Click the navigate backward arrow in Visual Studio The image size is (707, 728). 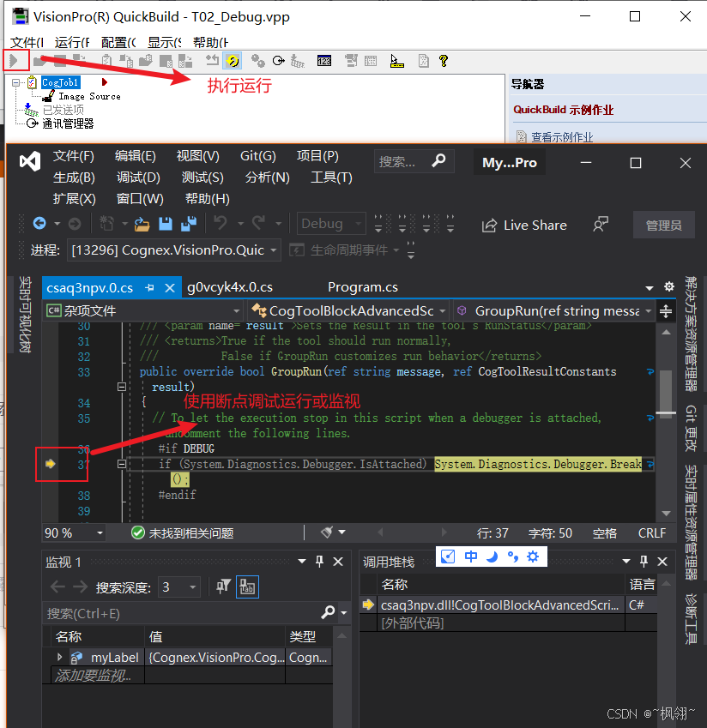39,224
